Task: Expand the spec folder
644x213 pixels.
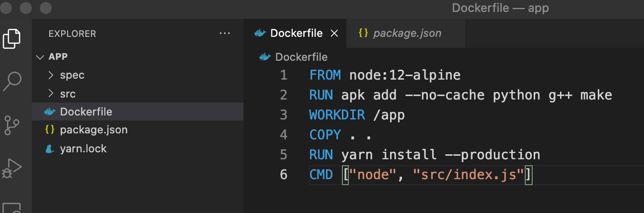Action: tap(51, 75)
